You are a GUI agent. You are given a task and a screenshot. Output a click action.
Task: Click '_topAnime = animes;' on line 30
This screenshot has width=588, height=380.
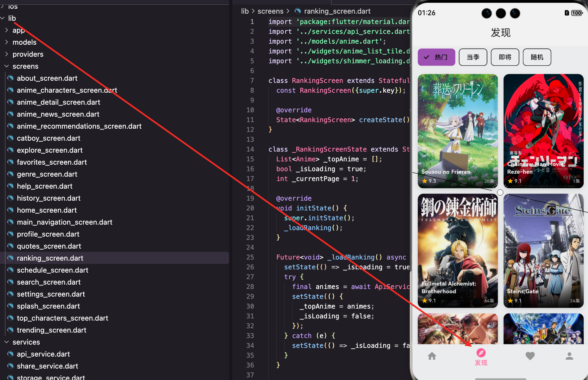click(x=337, y=306)
